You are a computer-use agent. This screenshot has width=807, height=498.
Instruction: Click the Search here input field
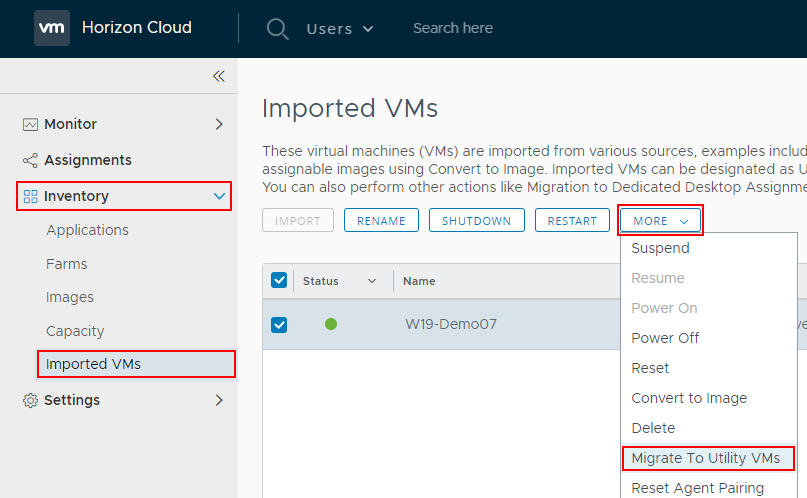[500, 28]
